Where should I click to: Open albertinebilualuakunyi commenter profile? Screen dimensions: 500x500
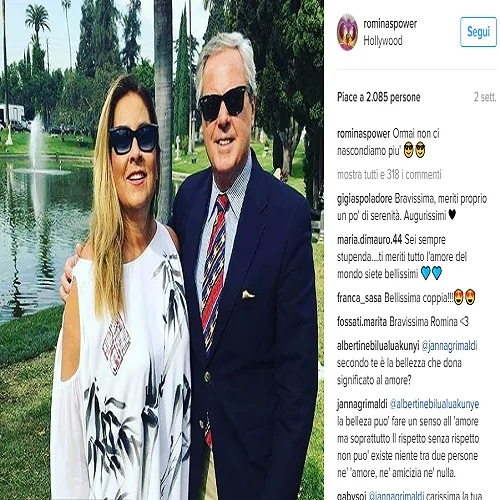point(378,346)
